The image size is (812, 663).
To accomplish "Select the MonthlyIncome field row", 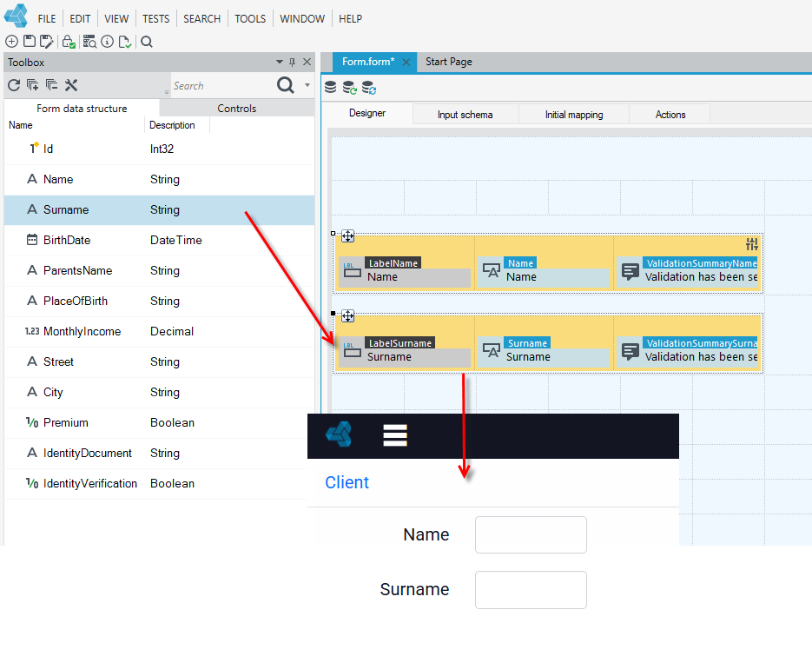I will pos(160,332).
